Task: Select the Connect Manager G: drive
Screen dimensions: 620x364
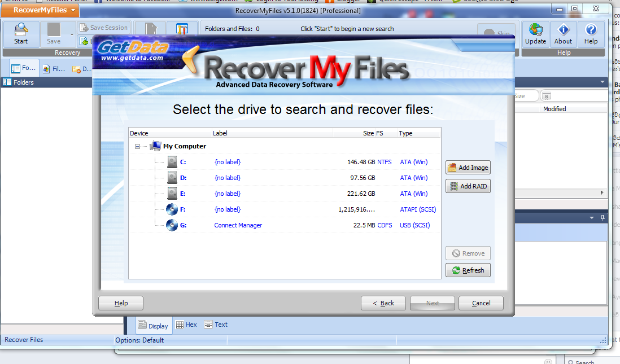Action: (x=238, y=225)
